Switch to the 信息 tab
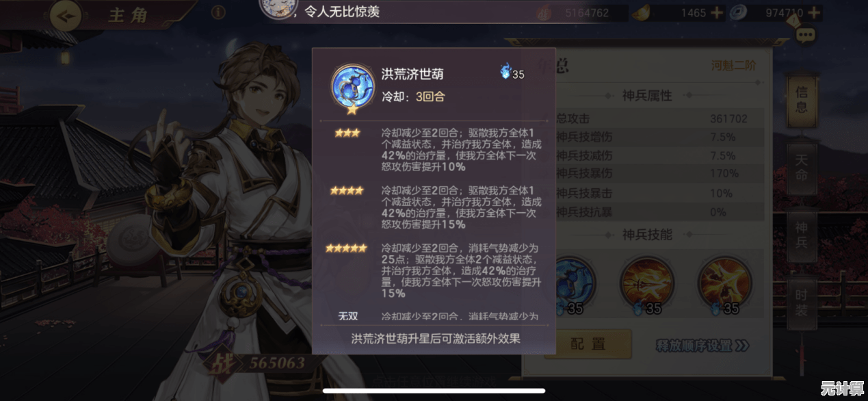 [802, 99]
